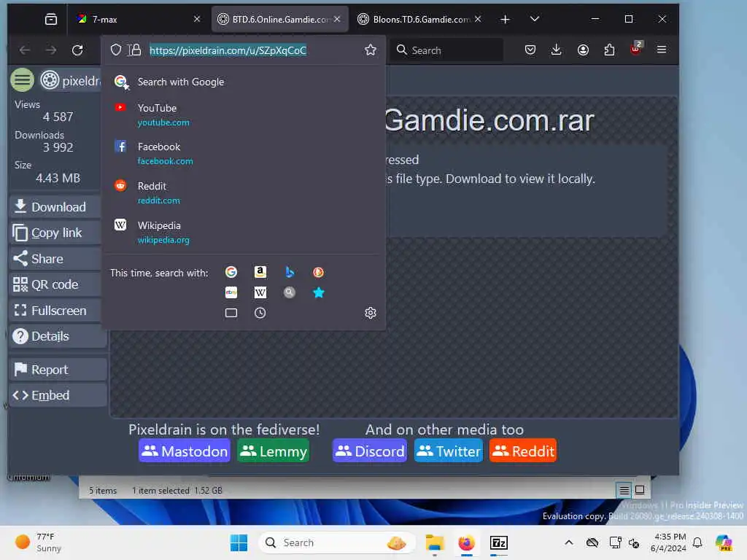The width and height of the screenshot is (747, 560).
Task: Open taskbar clock showing 4:35 PM
Action: 669,542
